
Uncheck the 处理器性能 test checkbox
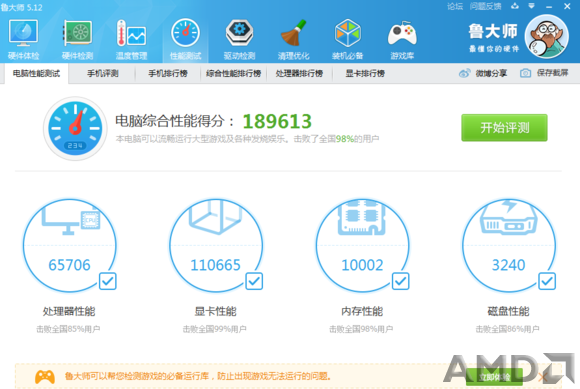click(108, 281)
